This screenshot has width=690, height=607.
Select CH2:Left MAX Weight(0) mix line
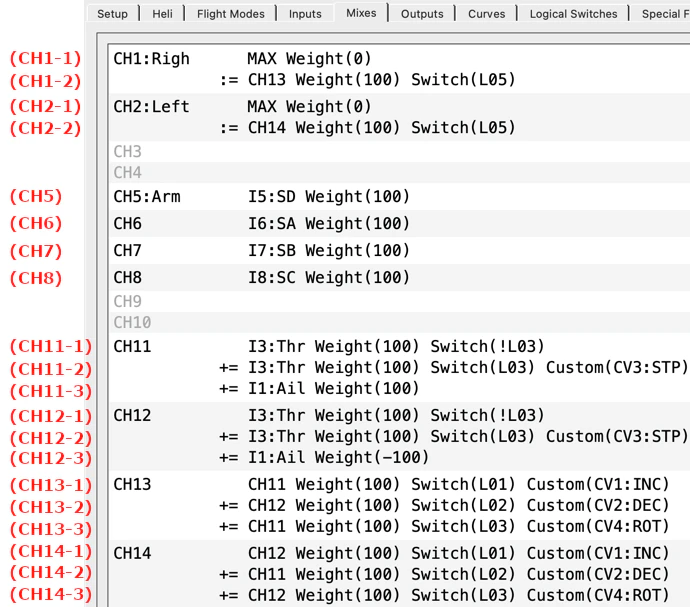[399, 107]
